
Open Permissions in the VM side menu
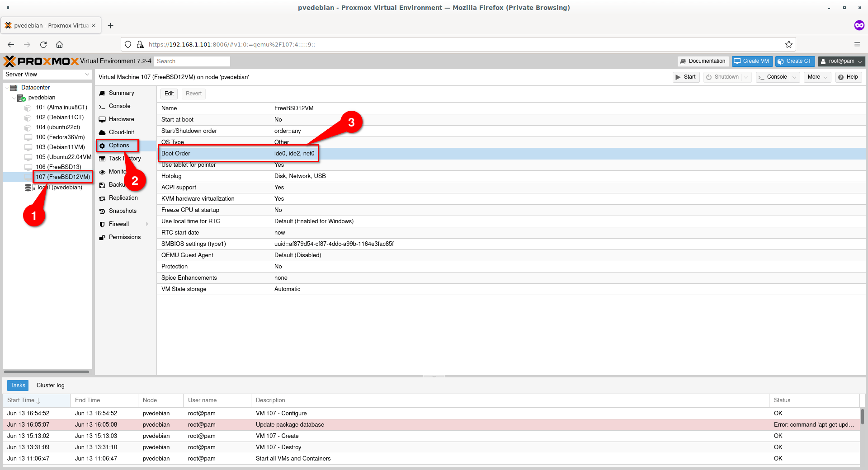tap(124, 237)
